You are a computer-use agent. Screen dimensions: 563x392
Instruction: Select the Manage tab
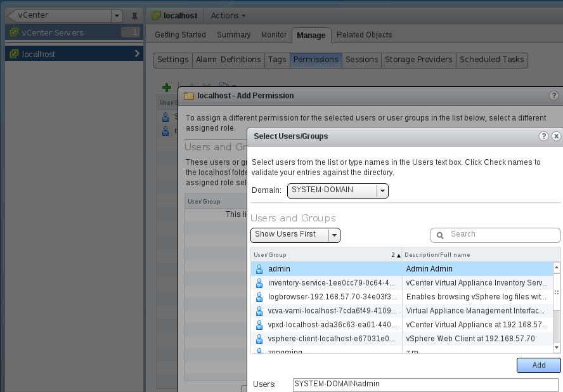311,36
